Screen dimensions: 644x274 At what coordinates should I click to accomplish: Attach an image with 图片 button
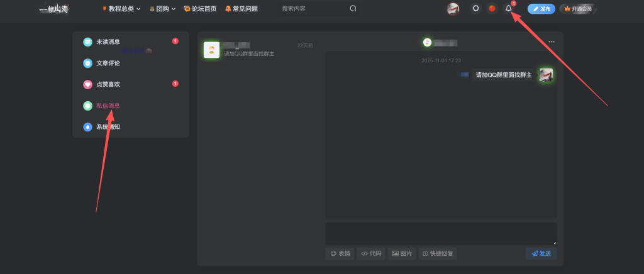[402, 253]
